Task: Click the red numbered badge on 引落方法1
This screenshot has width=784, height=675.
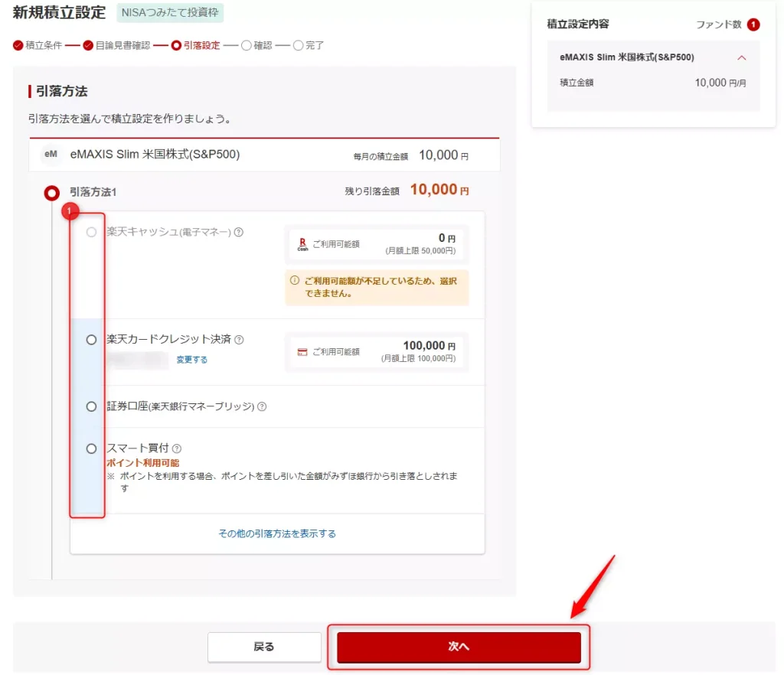Action: 71,210
